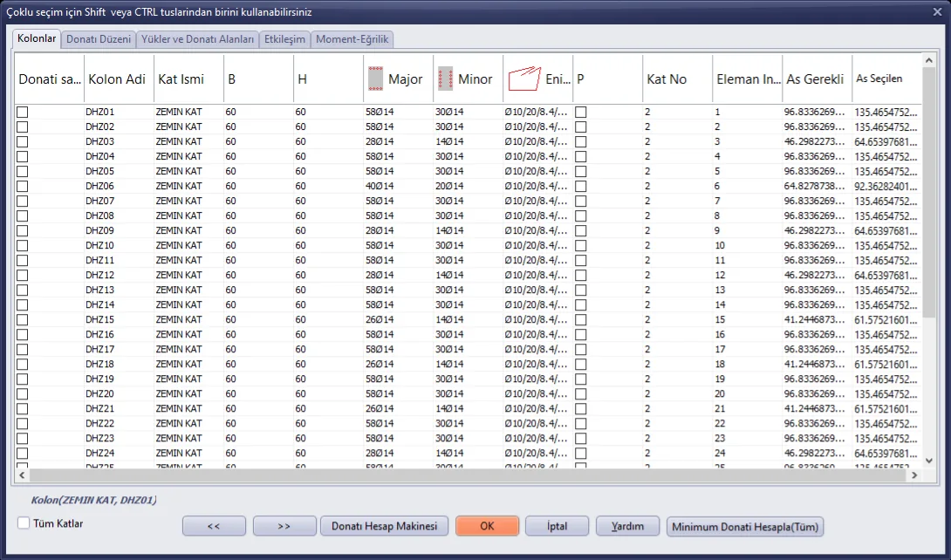Open the Moment-Eğrilik tab

pyautogui.click(x=353, y=39)
